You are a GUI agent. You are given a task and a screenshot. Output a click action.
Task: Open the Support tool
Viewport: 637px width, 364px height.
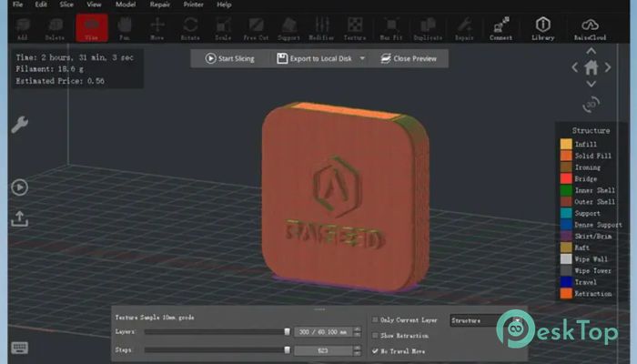(288, 28)
